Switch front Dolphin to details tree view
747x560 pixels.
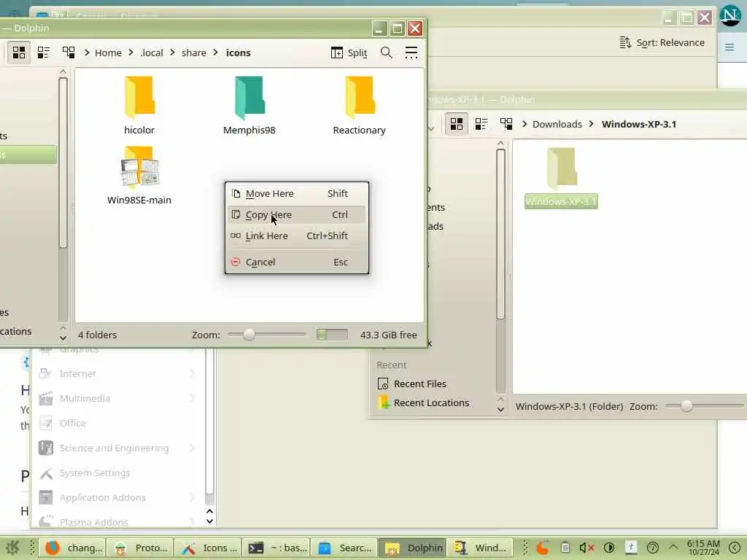[x=69, y=52]
